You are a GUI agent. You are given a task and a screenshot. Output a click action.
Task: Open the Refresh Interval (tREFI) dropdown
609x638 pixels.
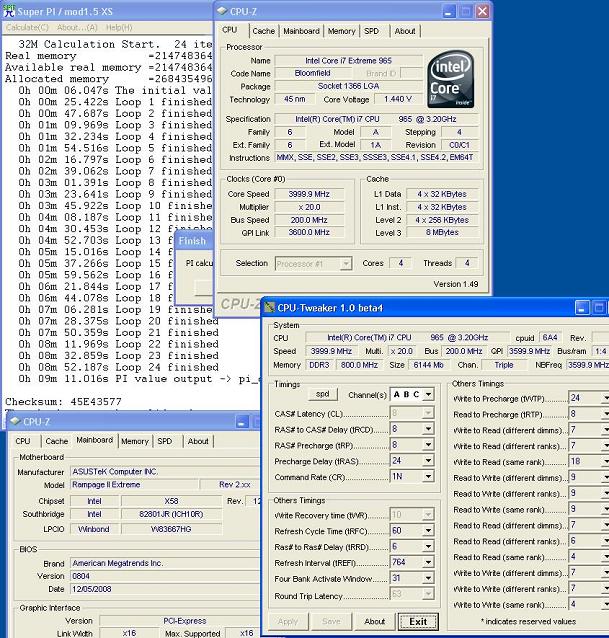pyautogui.click(x=428, y=562)
